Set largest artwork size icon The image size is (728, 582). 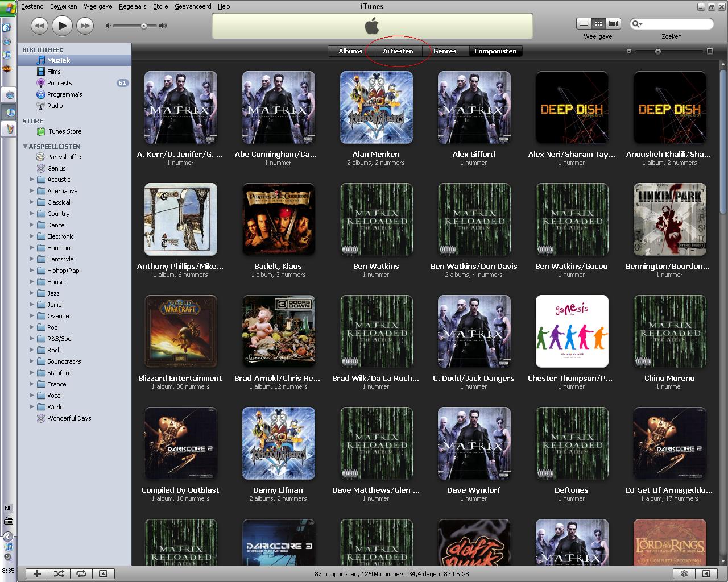pos(710,51)
